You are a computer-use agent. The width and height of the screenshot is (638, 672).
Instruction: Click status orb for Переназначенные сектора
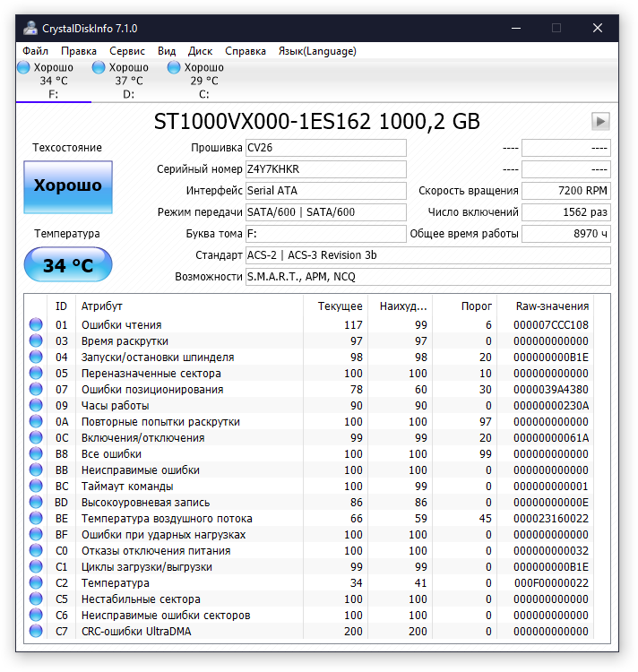point(36,373)
